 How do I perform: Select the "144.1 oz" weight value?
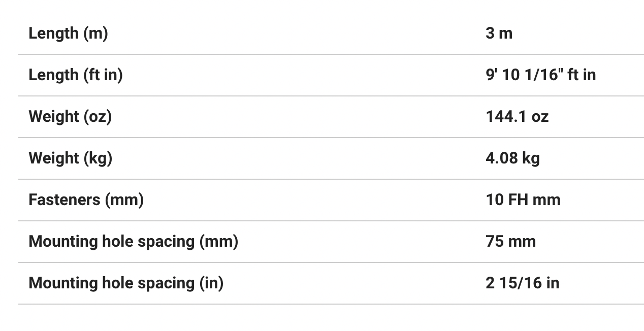(x=517, y=117)
